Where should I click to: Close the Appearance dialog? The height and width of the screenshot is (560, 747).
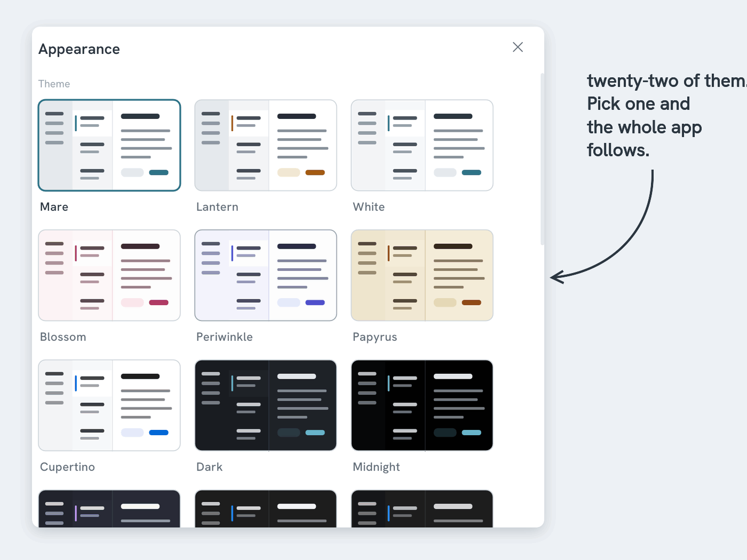pos(518,47)
